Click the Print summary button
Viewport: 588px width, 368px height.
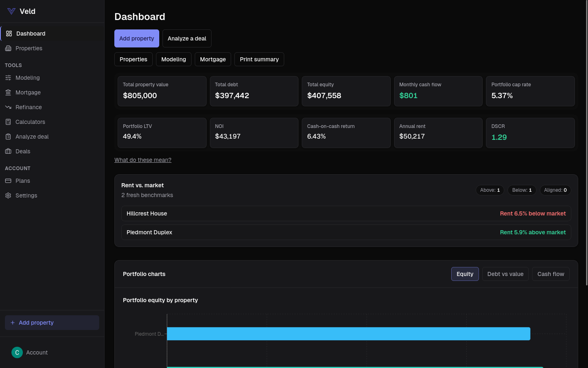[x=259, y=59]
